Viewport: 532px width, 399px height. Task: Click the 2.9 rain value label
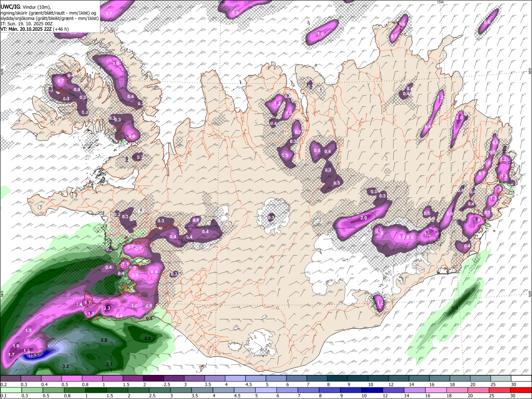click(x=104, y=340)
